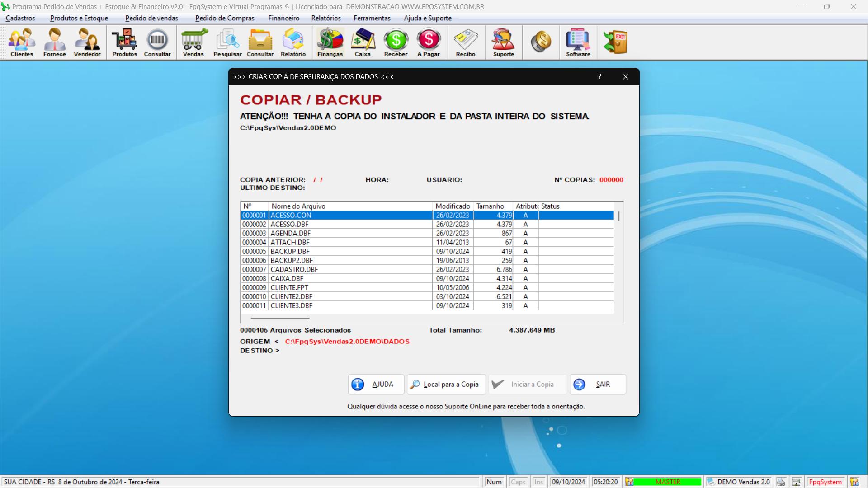868x488 pixels.
Task: Open the Suporte icon
Action: [x=504, y=42]
